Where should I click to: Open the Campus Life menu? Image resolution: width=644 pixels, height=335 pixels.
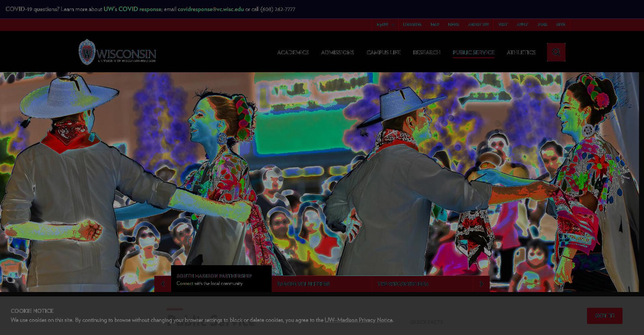383,52
